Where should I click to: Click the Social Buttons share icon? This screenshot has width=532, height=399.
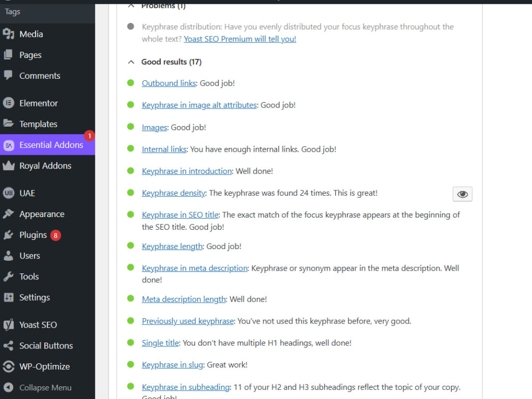pyautogui.click(x=9, y=345)
